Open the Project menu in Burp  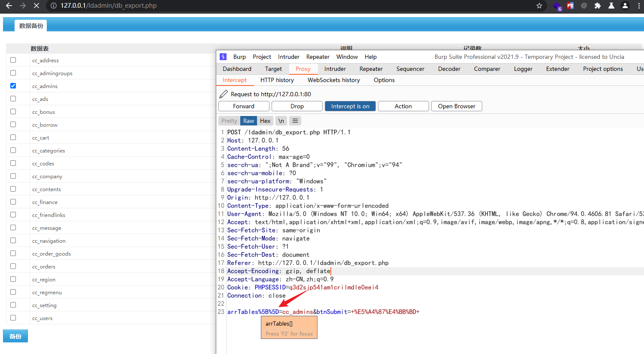coord(262,57)
